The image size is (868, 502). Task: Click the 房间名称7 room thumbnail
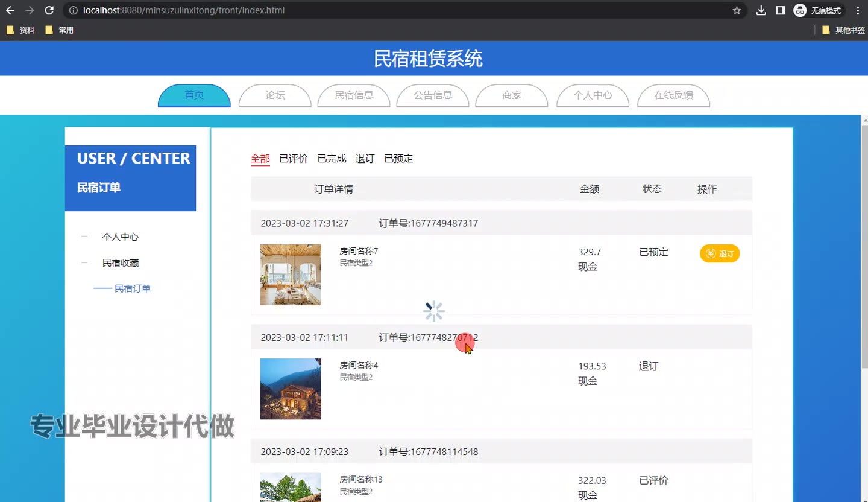(291, 275)
